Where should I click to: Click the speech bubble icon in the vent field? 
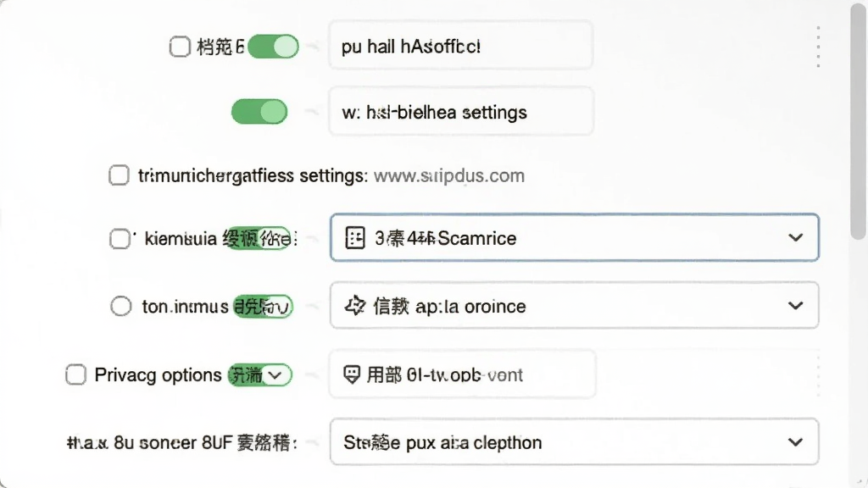tap(352, 374)
